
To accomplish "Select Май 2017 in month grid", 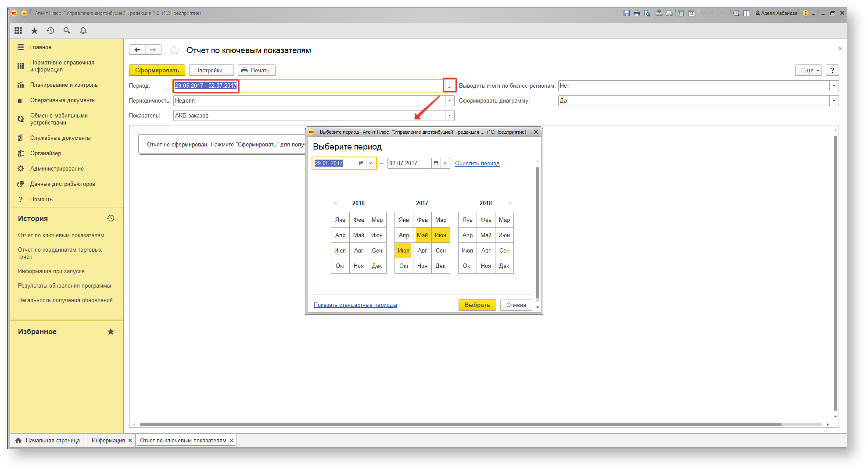I will (x=422, y=235).
